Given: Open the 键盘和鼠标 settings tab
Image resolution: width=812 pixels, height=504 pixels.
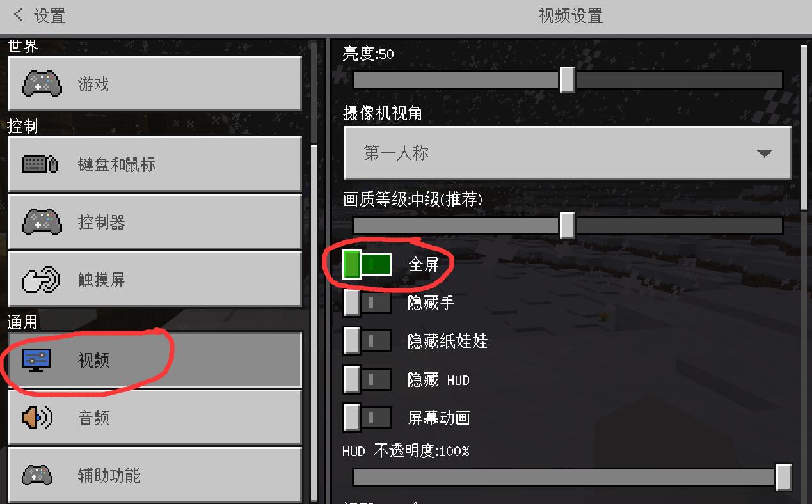Looking at the screenshot, I should [x=155, y=164].
